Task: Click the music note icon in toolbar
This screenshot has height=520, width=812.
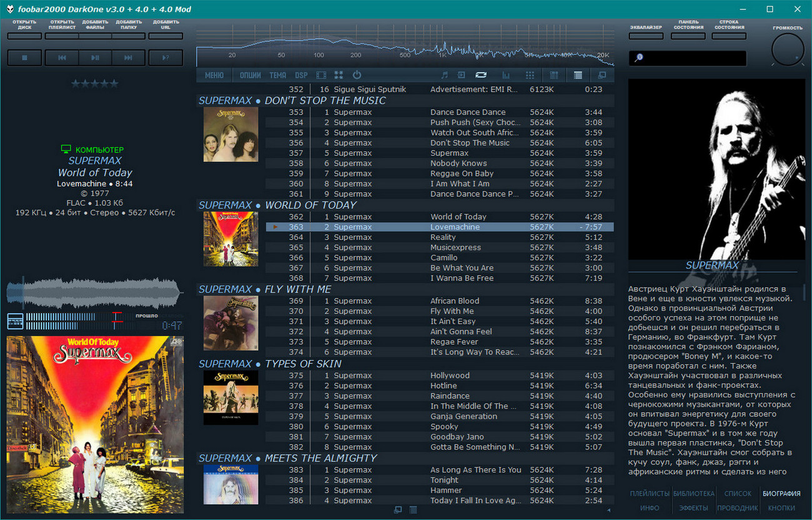Action: click(445, 75)
